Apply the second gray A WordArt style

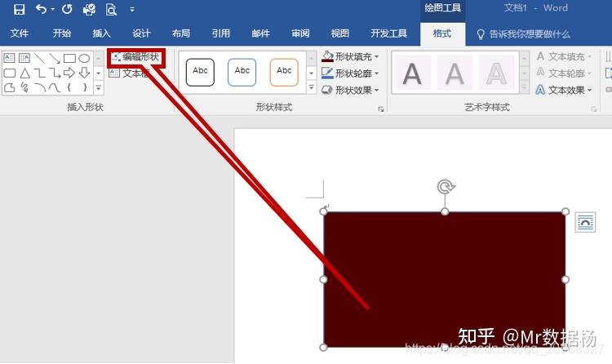tap(455, 73)
